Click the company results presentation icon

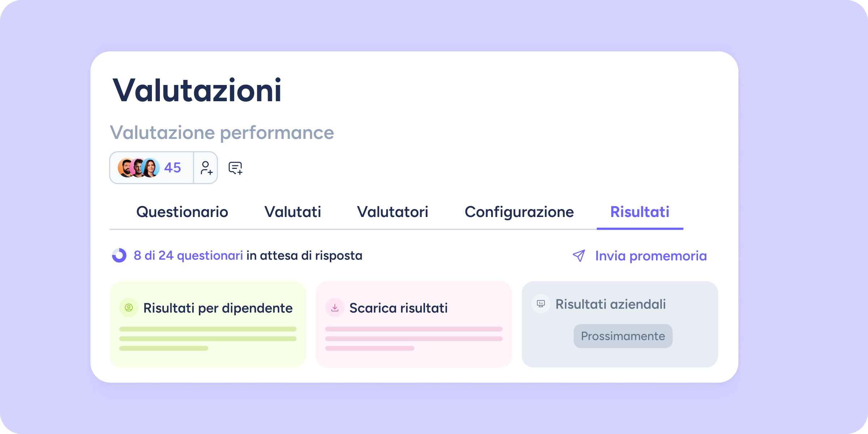click(x=541, y=304)
